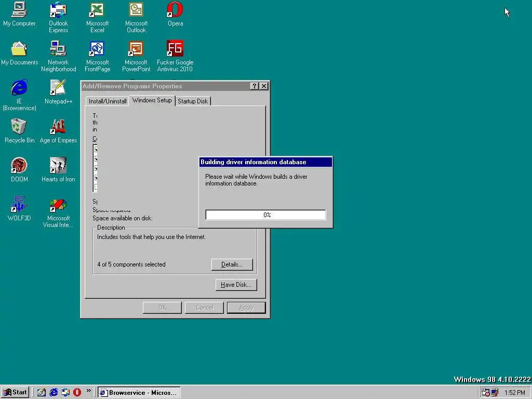Select the DOOM desktop shortcut
Viewport: 532px width, 399px height.
(19, 170)
